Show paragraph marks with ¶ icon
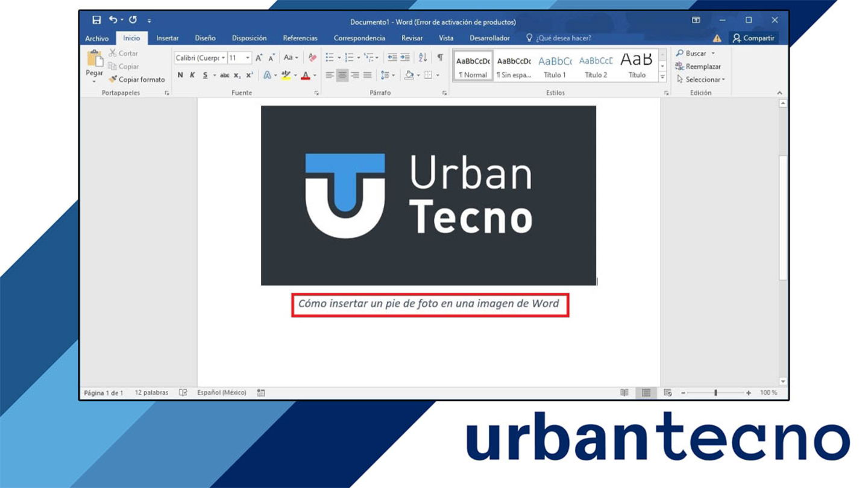This screenshot has width=868, height=488. point(440,58)
